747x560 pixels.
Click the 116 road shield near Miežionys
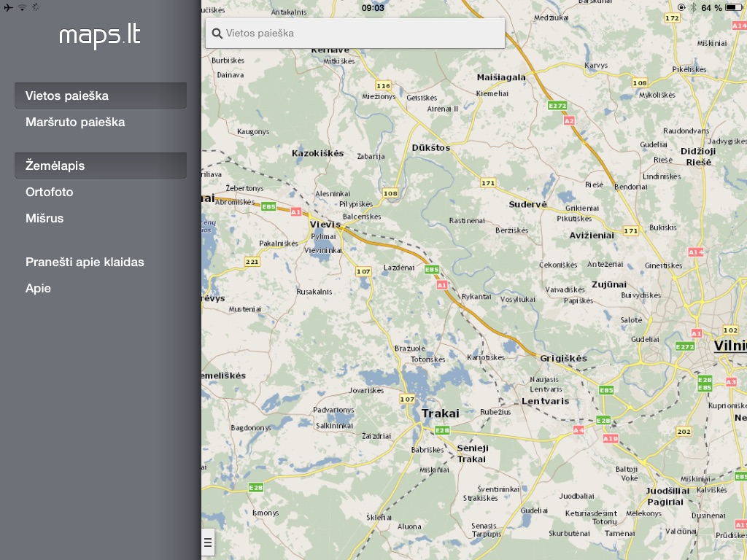coord(383,85)
